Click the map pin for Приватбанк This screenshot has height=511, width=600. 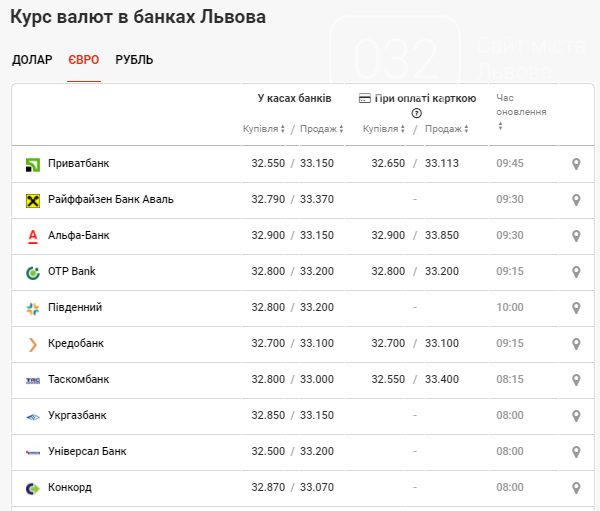click(x=576, y=164)
